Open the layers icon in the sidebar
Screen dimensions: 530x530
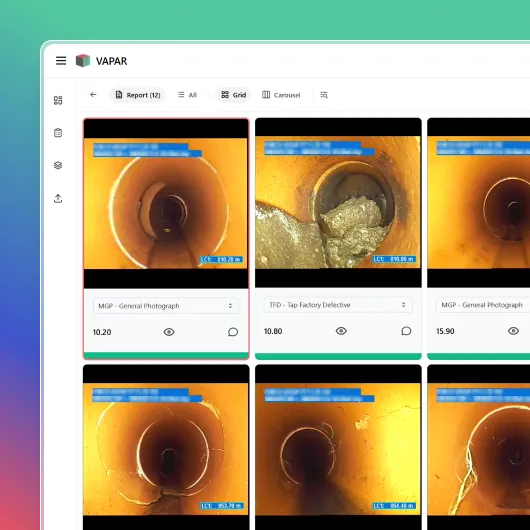58,165
